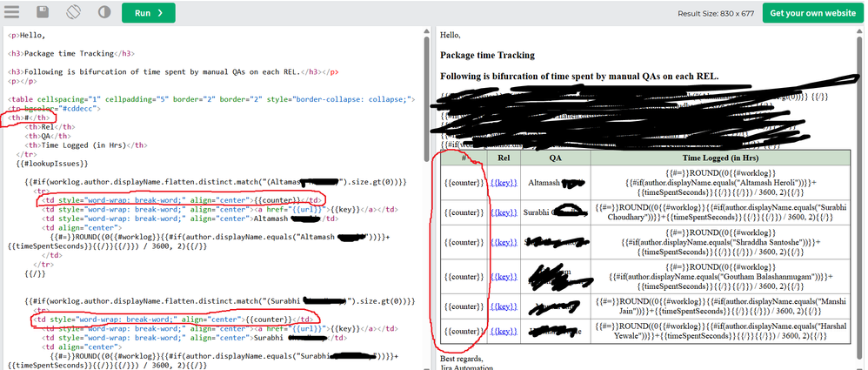Screen dimensions: 868x370
Task: Click 'Altamash Heroli' ROUND formula cell in result
Action: 719,183
